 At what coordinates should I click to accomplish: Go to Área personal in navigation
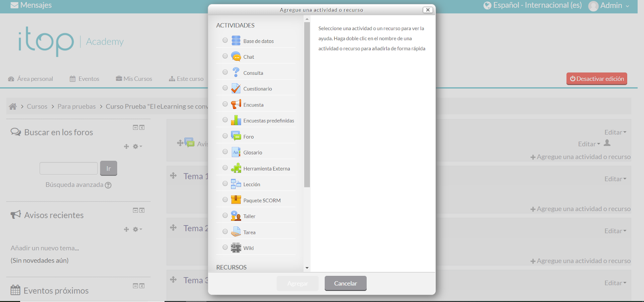31,79
